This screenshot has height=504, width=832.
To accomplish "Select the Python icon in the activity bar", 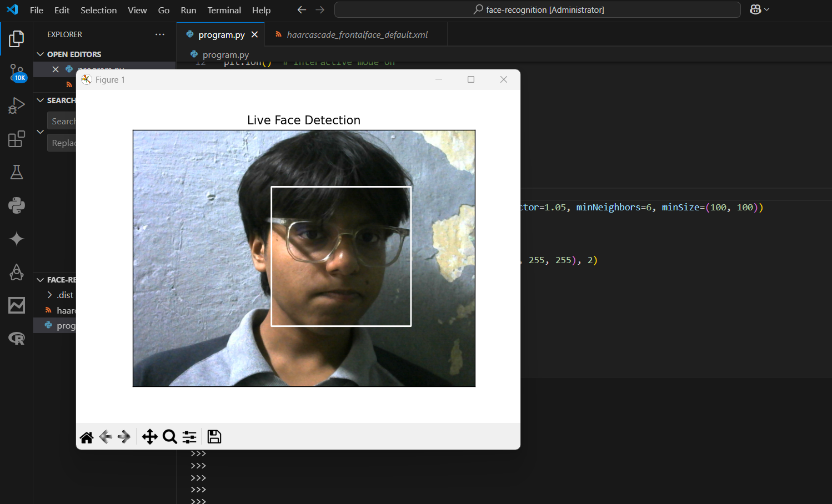I will click(x=16, y=205).
